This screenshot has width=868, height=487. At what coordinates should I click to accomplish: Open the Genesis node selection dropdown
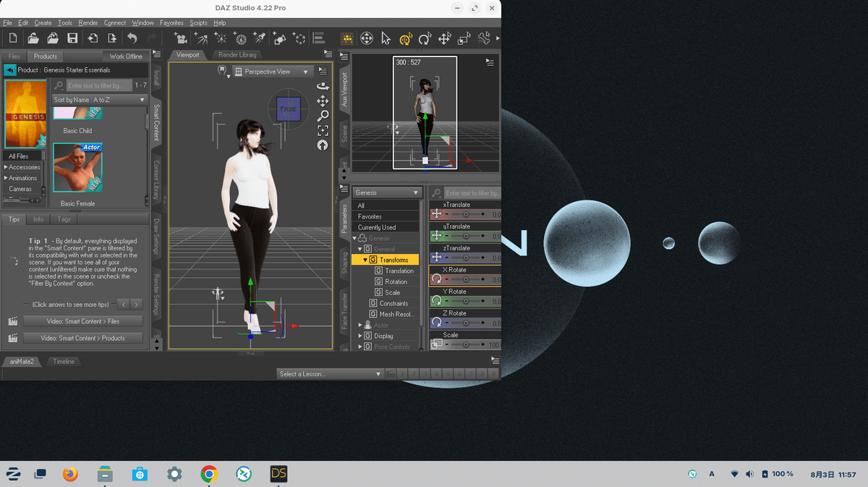387,193
